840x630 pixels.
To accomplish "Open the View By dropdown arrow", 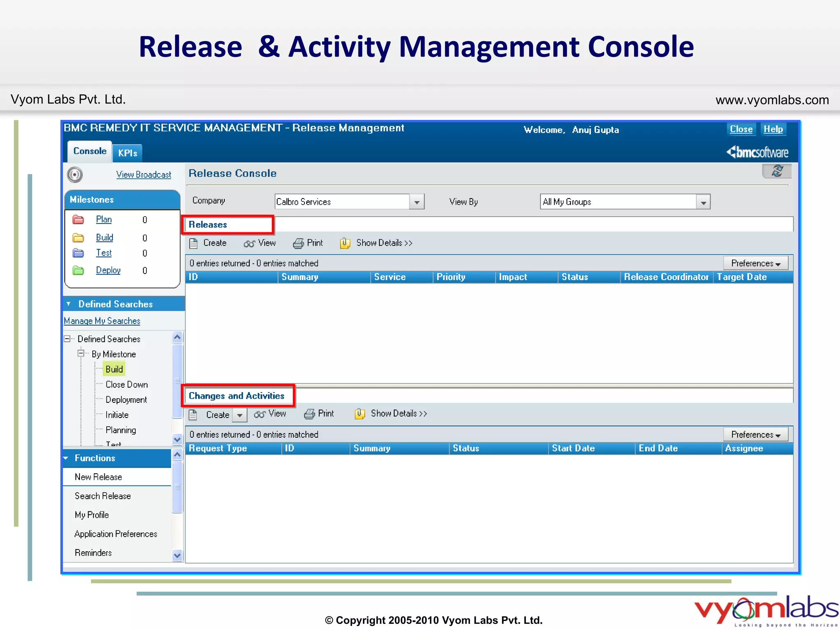I will [703, 202].
